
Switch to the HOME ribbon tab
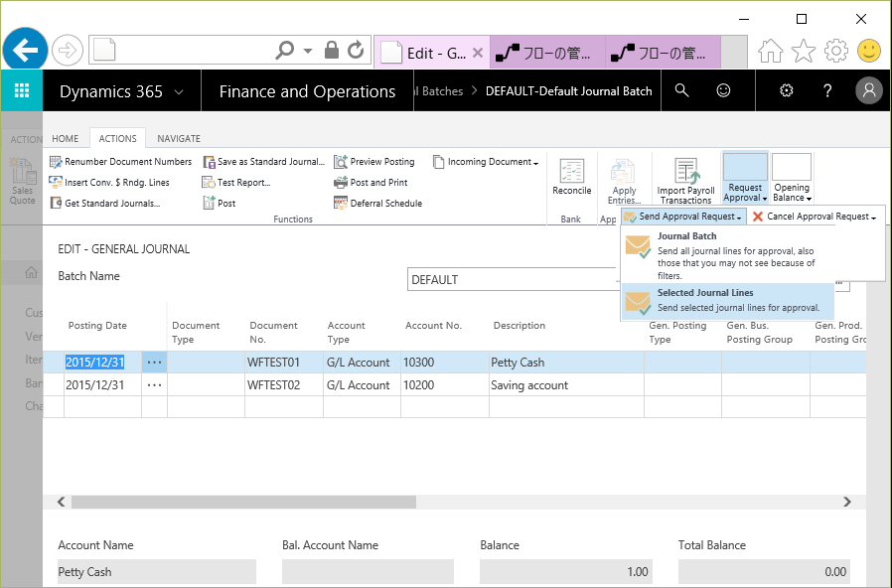pyautogui.click(x=66, y=139)
